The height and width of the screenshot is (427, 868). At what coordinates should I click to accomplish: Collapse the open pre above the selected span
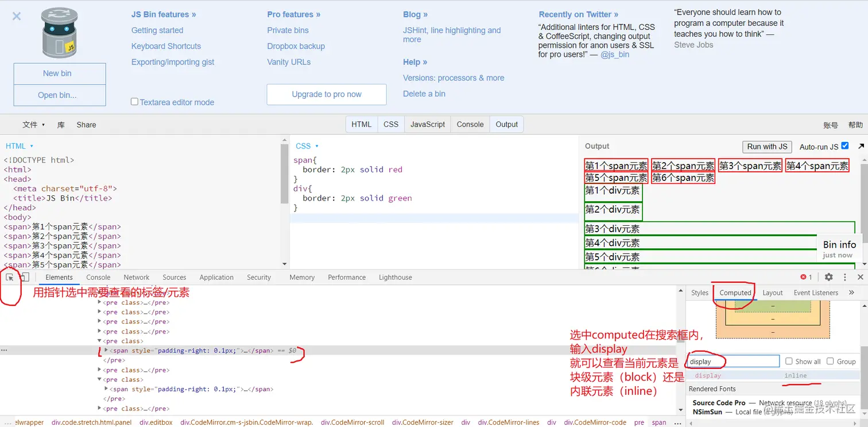(100, 341)
